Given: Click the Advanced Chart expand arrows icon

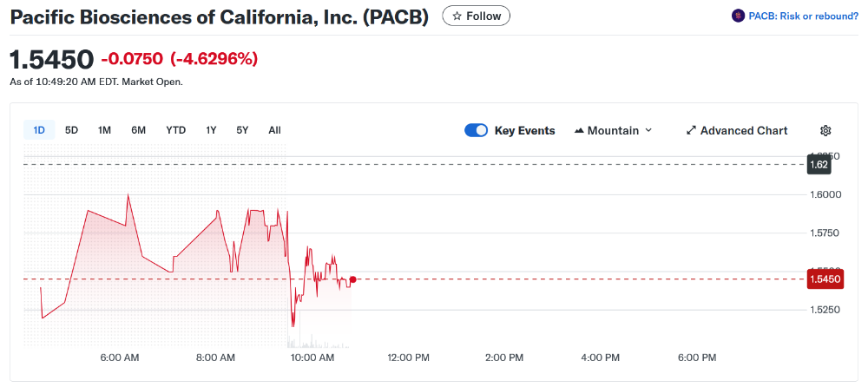Looking at the screenshot, I should pyautogui.click(x=691, y=130).
